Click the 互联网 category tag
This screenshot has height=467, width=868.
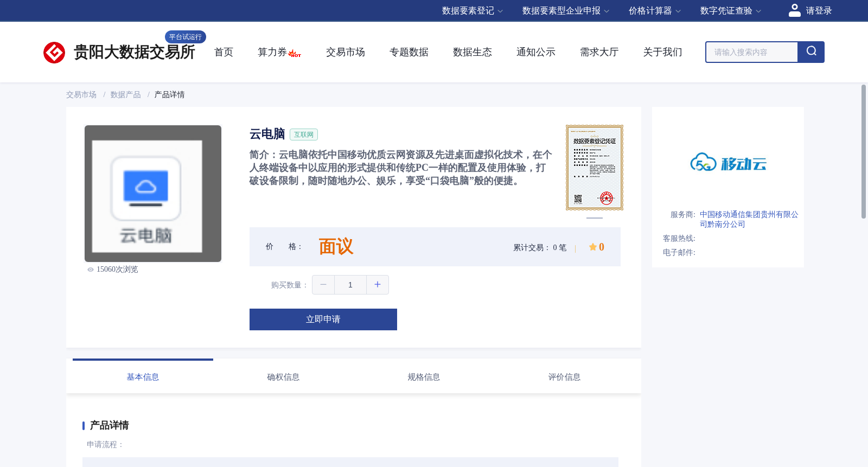click(304, 135)
